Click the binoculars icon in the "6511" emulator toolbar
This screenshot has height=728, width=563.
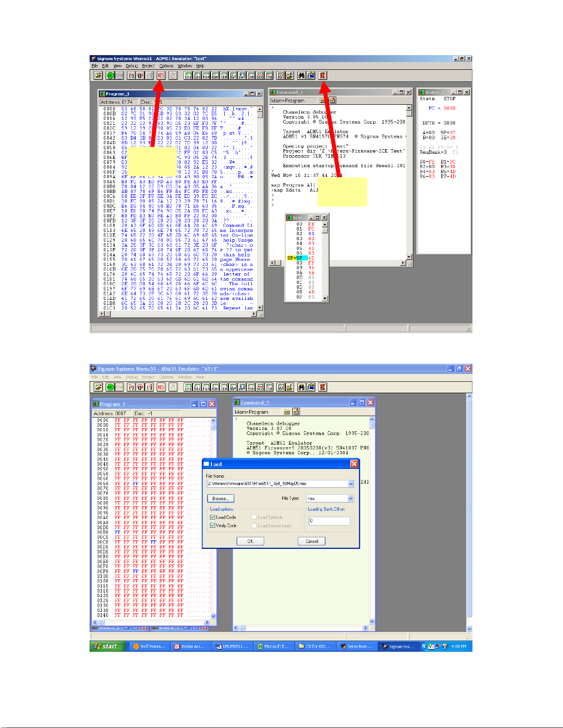(301, 387)
